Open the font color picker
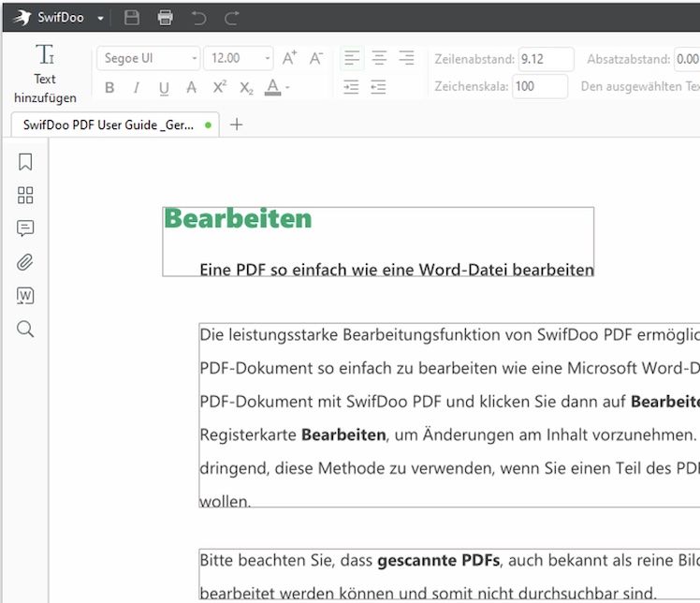 coord(274,88)
